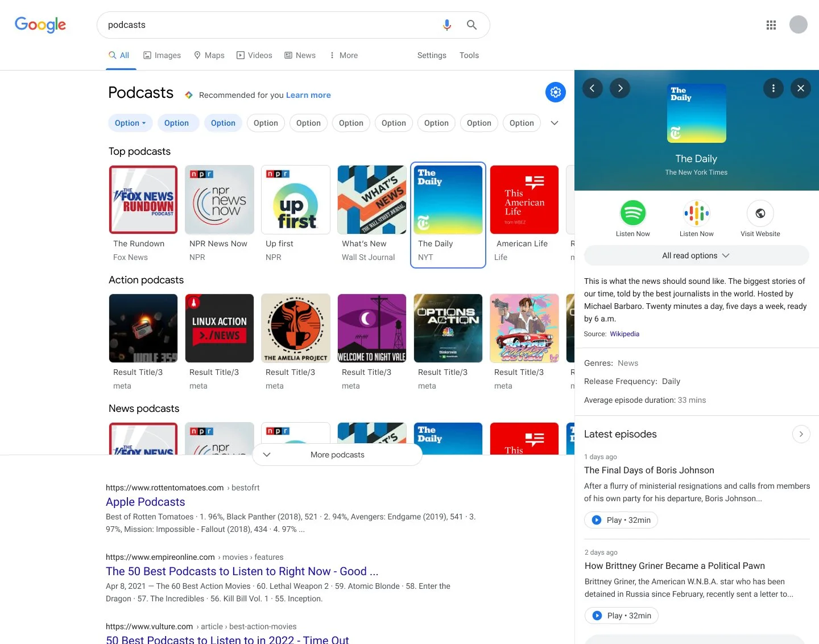Viewport: 819px width, 644px height.
Task: Go to previous podcast in panel
Action: click(x=592, y=88)
